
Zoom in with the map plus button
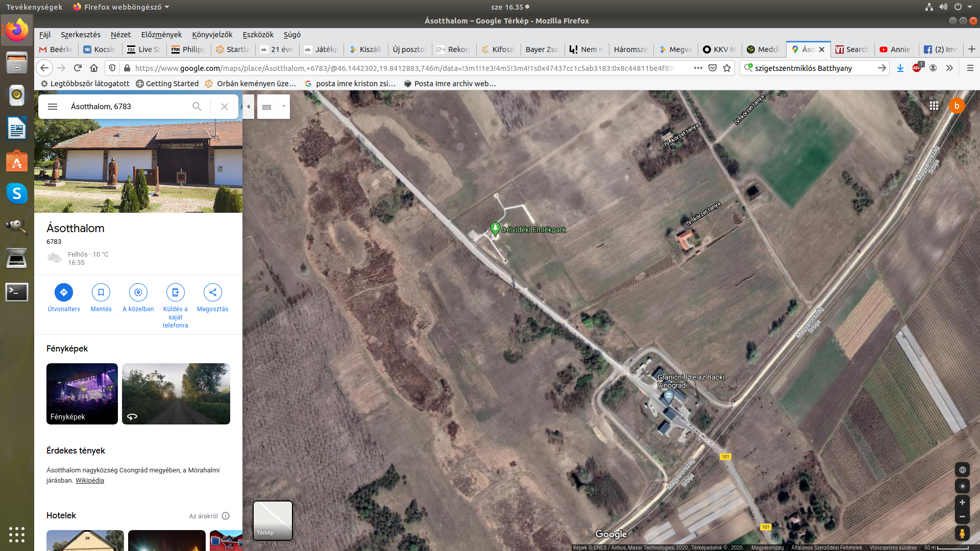coord(962,503)
